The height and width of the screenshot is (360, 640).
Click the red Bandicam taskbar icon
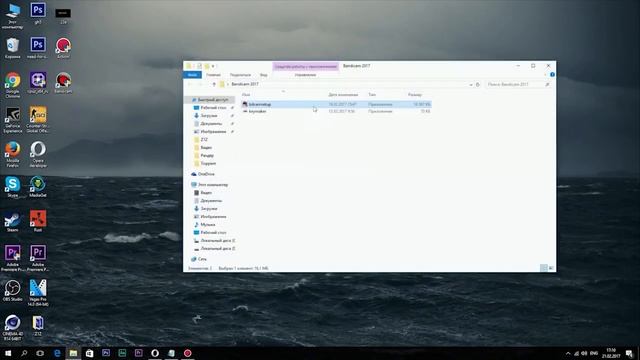(187, 353)
